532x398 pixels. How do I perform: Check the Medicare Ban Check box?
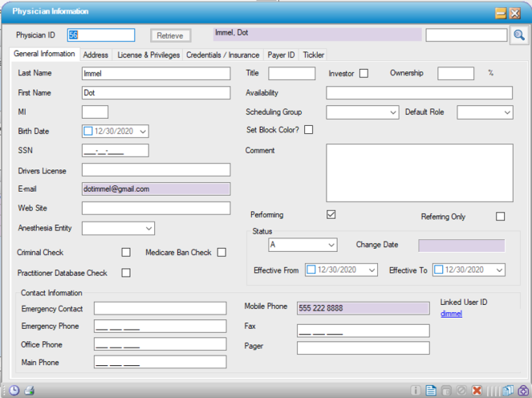click(221, 253)
